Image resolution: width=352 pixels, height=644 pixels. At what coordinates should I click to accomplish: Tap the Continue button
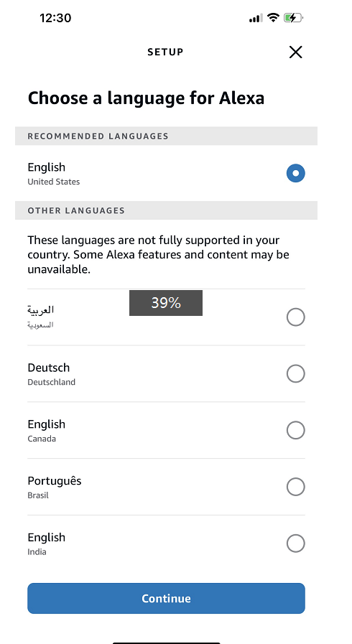pos(166,599)
